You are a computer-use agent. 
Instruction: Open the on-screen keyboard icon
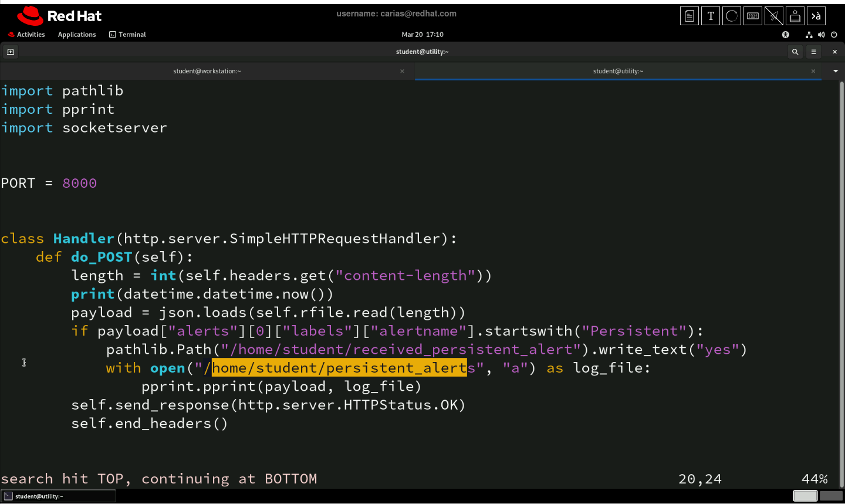click(x=753, y=16)
